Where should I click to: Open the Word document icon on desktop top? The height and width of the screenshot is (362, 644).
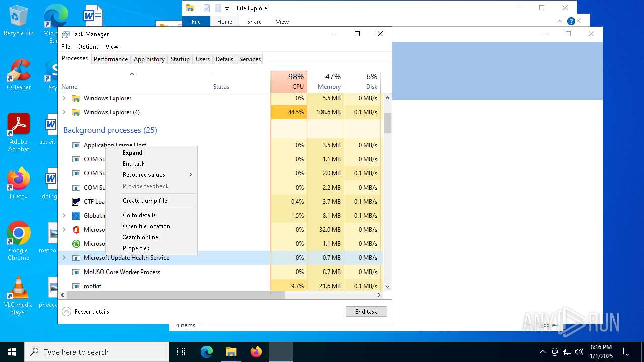pos(93,15)
